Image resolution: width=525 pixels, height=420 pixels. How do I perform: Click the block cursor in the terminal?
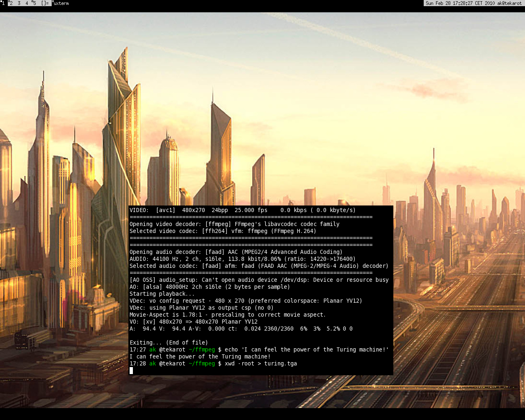(131, 370)
